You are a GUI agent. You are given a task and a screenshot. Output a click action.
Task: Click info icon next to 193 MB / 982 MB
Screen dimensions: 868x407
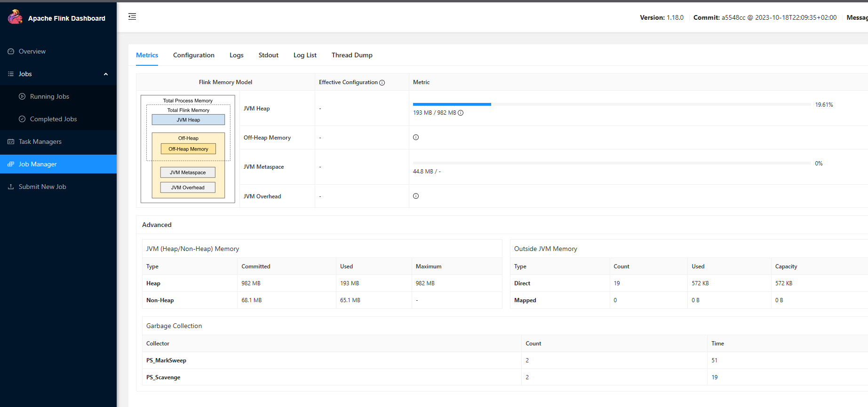coord(461,113)
